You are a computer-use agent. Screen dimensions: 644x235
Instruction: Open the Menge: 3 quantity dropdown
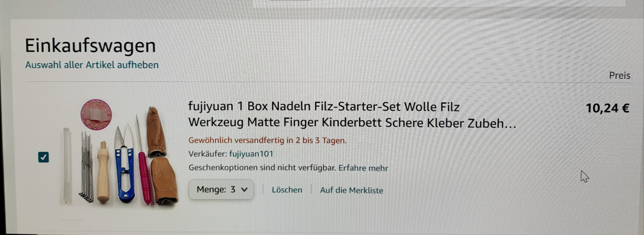(x=221, y=189)
